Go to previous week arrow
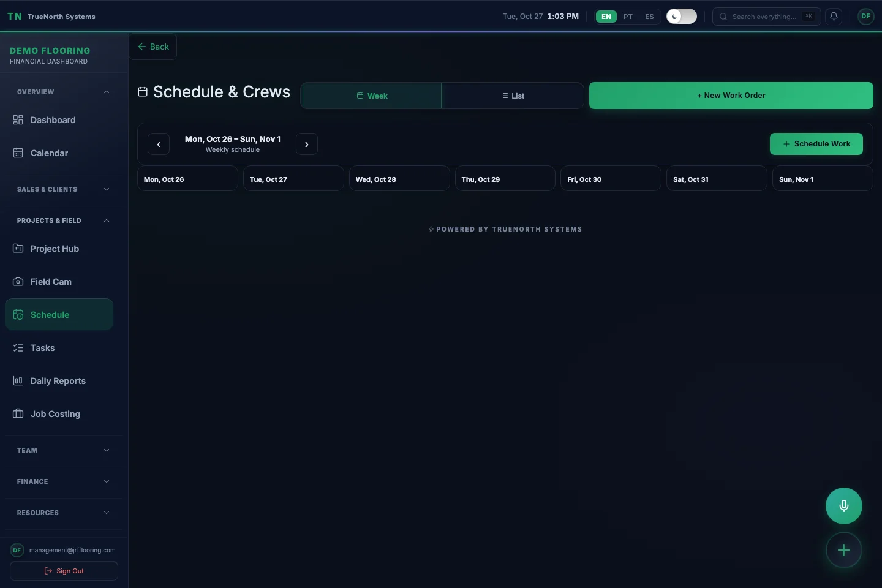 (159, 144)
